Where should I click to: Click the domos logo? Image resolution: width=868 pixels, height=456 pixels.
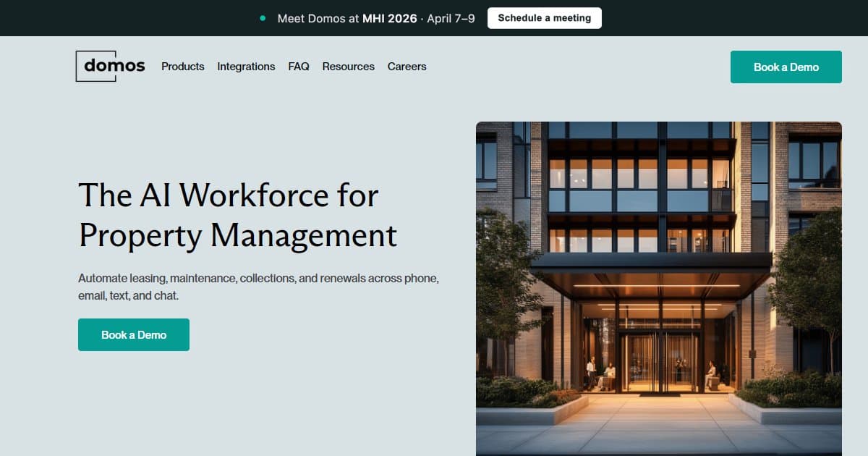110,66
